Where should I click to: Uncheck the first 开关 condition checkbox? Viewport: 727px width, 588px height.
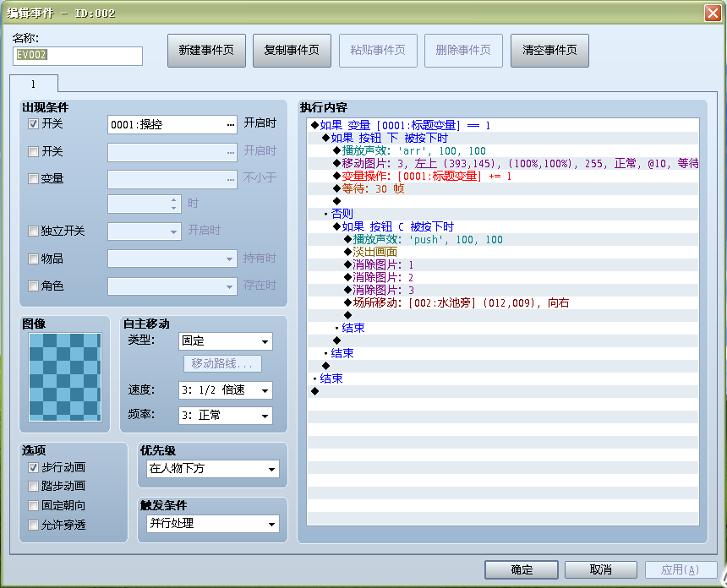[33, 123]
